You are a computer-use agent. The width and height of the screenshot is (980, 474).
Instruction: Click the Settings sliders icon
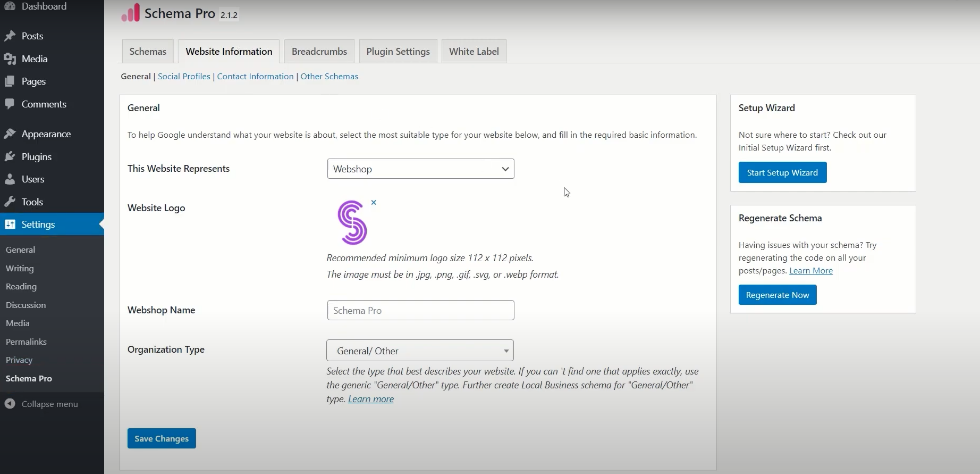click(10, 224)
